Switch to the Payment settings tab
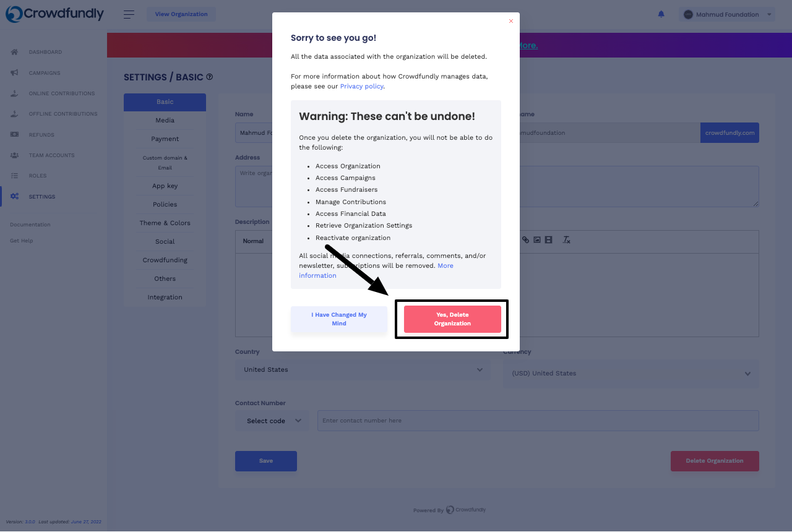This screenshot has height=532, width=792. 165,139
